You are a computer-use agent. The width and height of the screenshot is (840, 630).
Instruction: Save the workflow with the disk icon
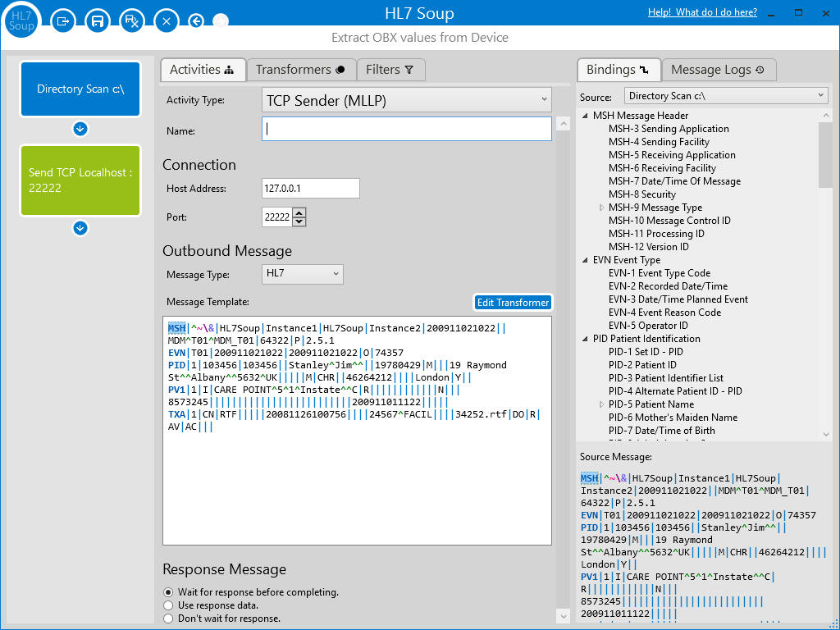[x=97, y=21]
